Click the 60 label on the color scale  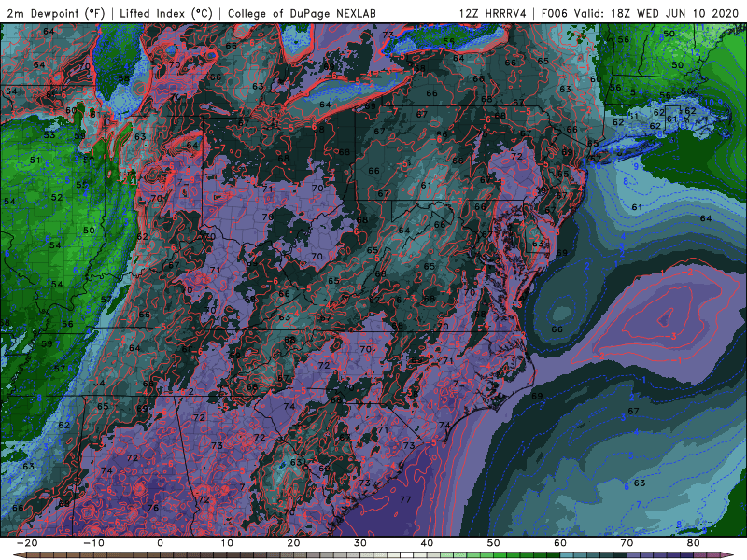point(560,543)
